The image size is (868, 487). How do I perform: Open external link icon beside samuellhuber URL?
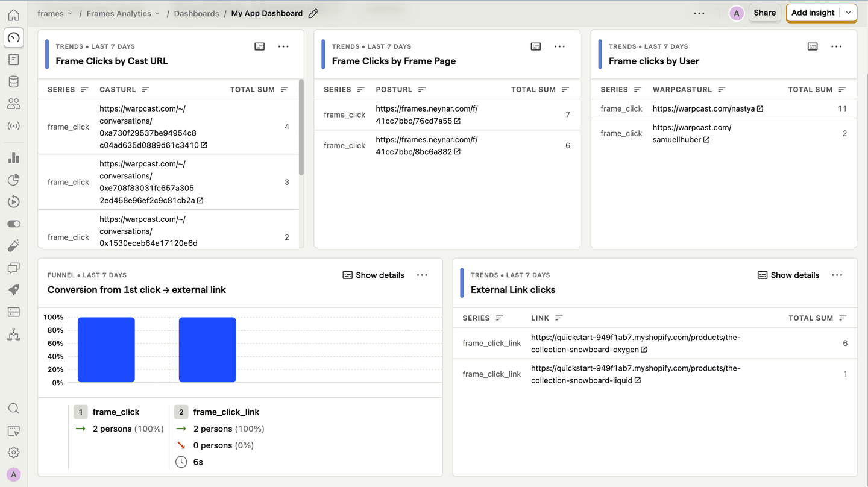click(x=706, y=140)
